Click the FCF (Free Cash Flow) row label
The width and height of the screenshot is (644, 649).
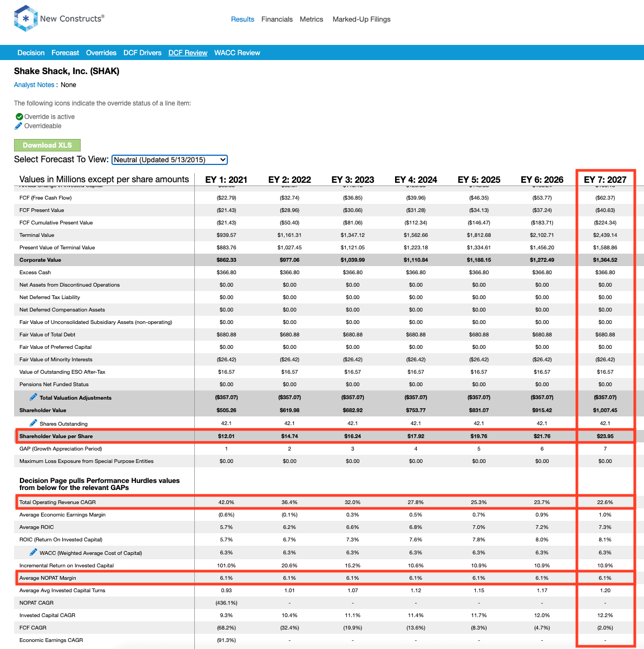45,198
